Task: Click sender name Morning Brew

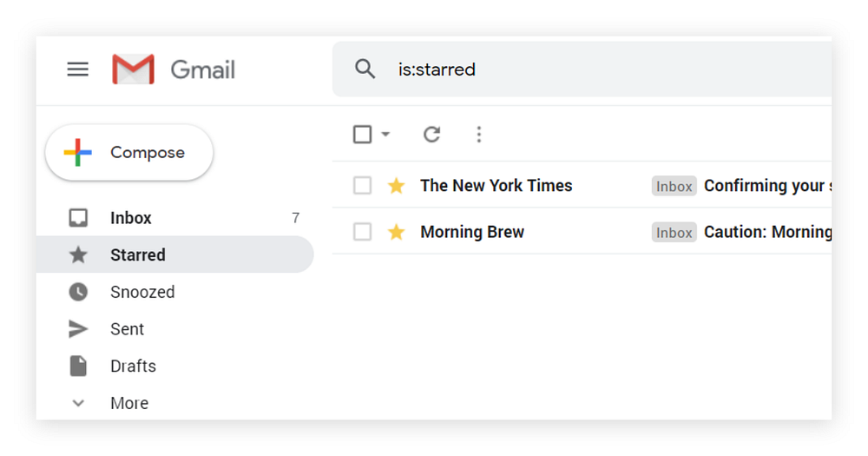Action: 472,232
